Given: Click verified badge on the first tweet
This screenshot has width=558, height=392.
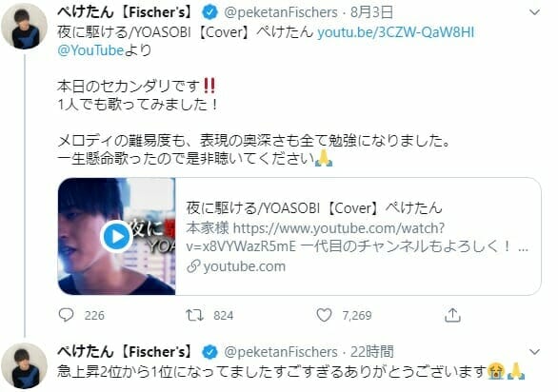Looking at the screenshot, I should click(x=209, y=12).
